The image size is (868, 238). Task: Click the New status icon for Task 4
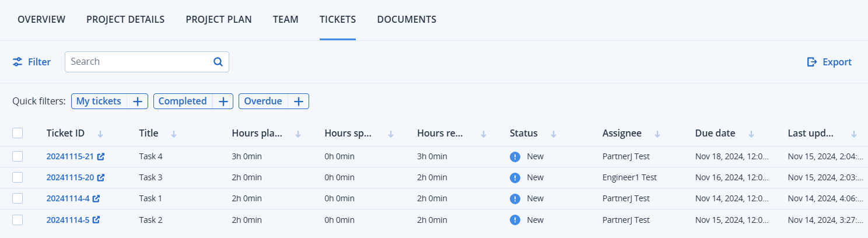514,156
